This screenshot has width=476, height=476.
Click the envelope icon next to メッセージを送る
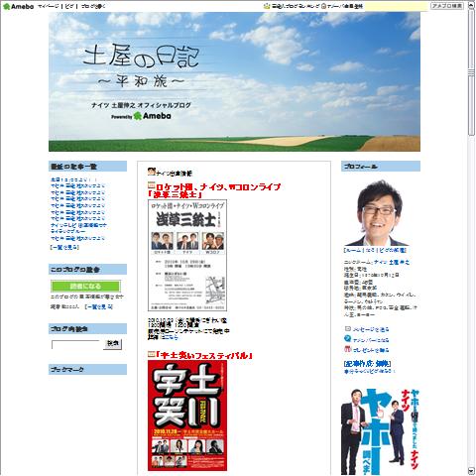click(x=347, y=329)
